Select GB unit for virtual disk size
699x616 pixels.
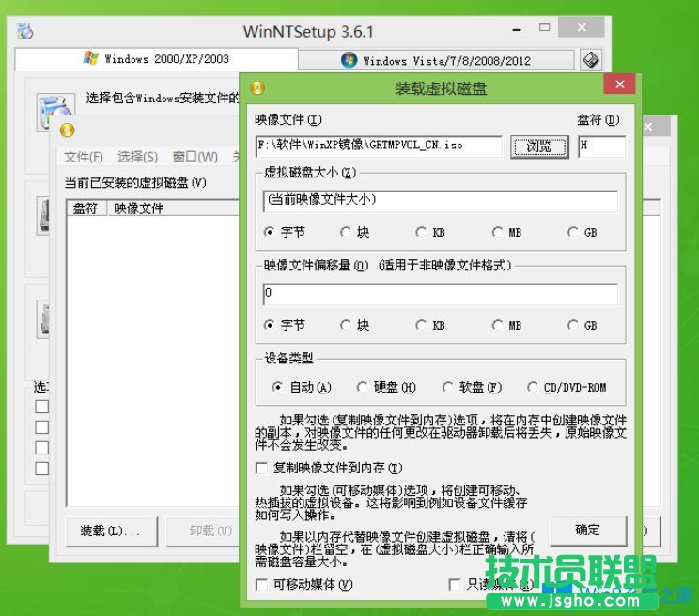(x=582, y=232)
